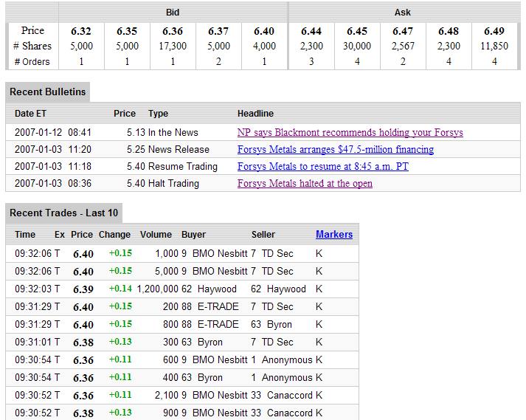The height and width of the screenshot is (420, 526).
Task: Click the Ask column group header
Action: [403, 13]
